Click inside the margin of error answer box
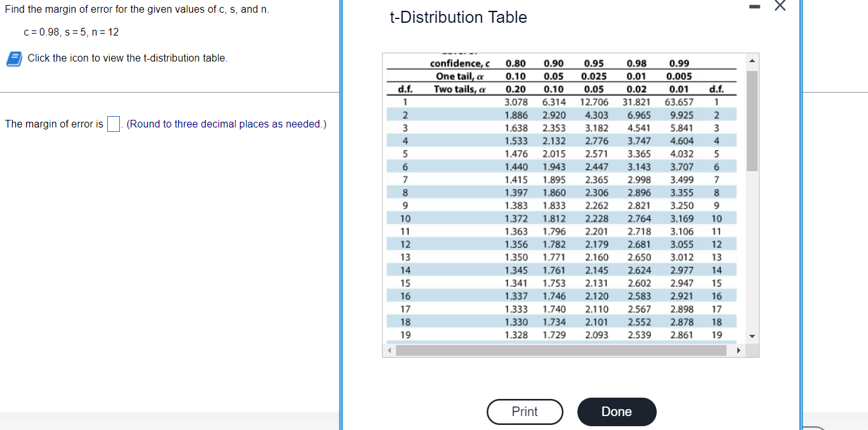This screenshot has width=868, height=430. (x=114, y=124)
